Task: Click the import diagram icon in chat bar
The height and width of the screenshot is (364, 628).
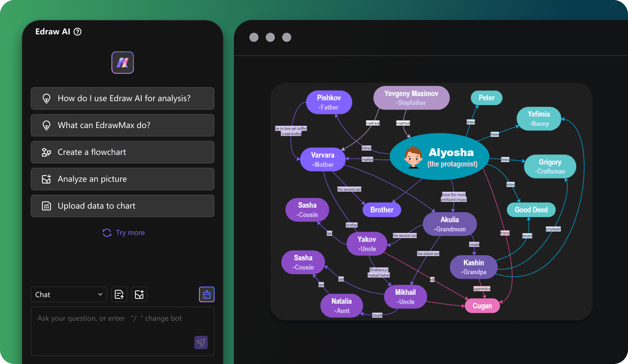Action: pos(120,294)
